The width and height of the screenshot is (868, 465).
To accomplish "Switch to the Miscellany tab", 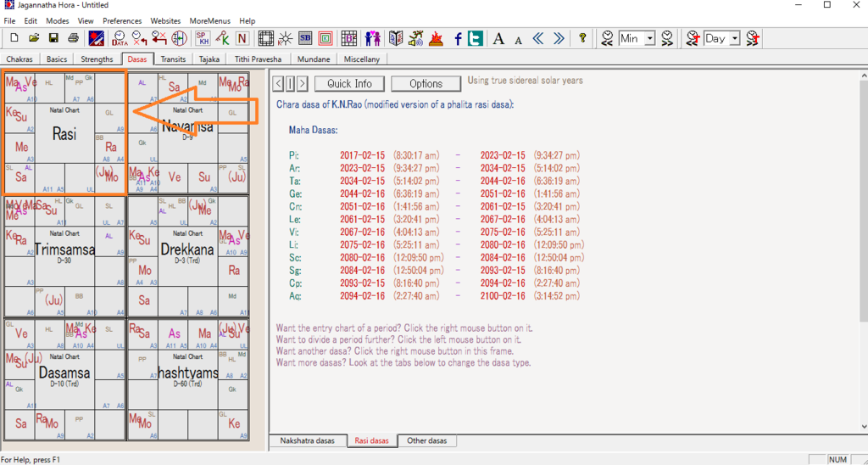I will coord(362,59).
